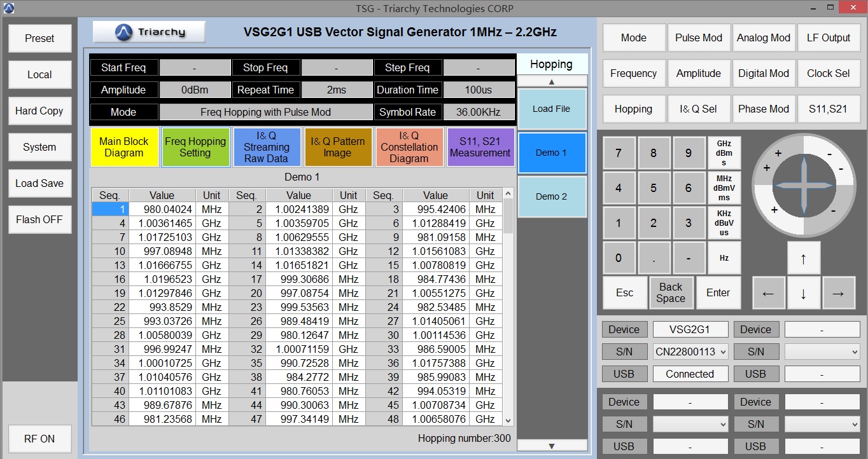Click the keypad Enter key
The height and width of the screenshot is (459, 868).
point(718,293)
